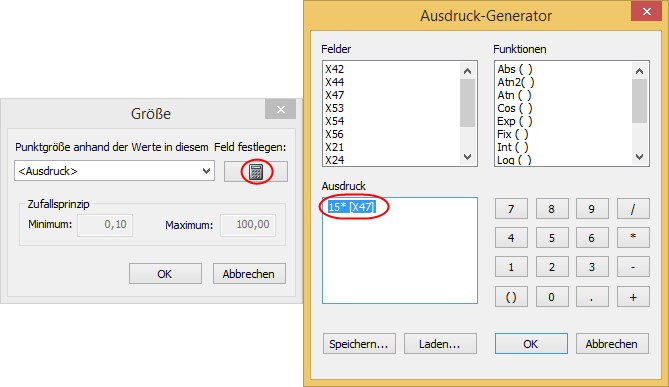Click the Laden... button
This screenshot has height=387, width=669.
[x=440, y=344]
